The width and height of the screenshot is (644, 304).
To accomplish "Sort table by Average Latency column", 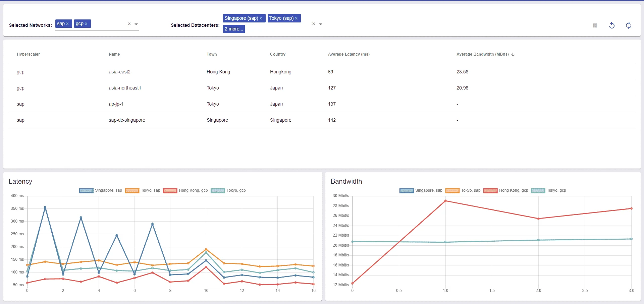I will 349,54.
